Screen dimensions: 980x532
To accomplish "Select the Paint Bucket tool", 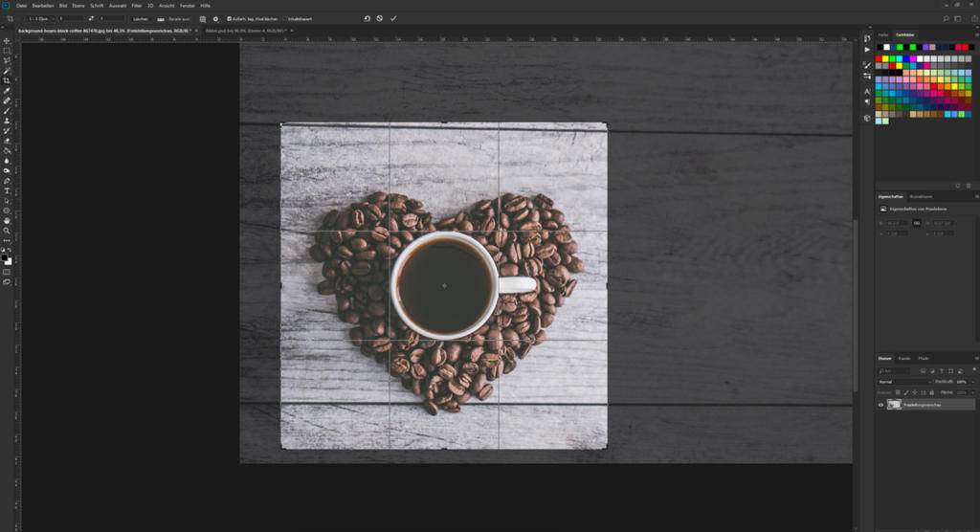I will tap(7, 150).
